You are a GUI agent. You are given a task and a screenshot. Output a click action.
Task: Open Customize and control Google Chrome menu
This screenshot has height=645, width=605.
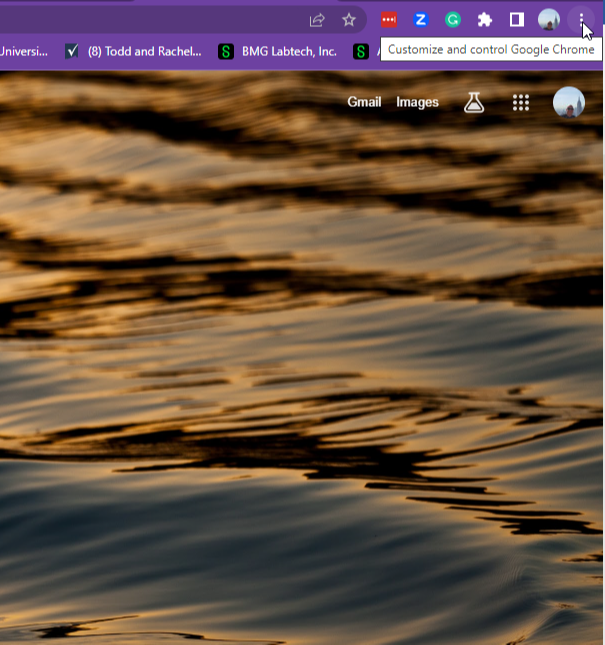point(581,19)
